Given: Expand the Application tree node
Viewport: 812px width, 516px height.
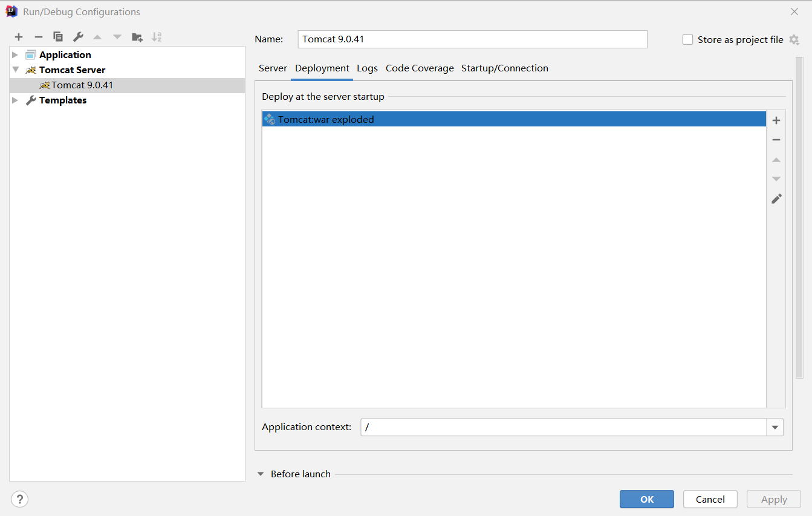Looking at the screenshot, I should tap(15, 54).
